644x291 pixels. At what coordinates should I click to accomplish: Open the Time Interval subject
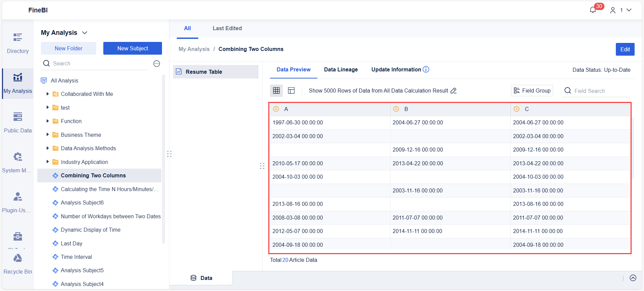(x=76, y=257)
